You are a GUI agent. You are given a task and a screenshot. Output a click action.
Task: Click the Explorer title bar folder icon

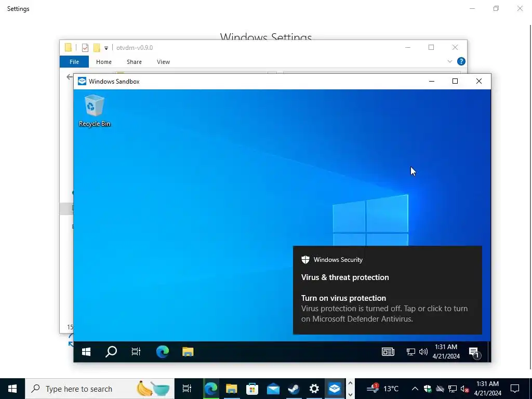pos(68,47)
